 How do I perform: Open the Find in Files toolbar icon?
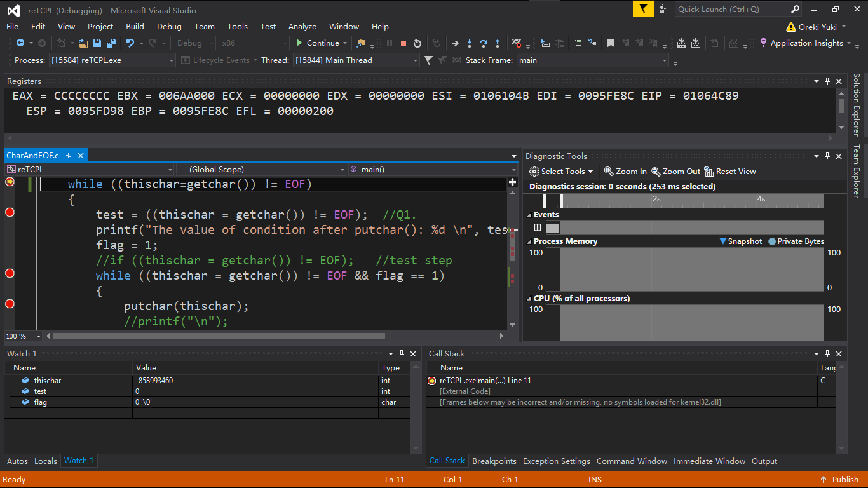(362, 43)
